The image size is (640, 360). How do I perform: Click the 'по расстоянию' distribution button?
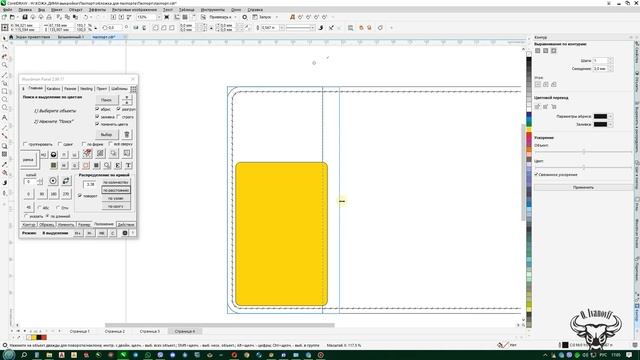pyautogui.click(x=116, y=190)
